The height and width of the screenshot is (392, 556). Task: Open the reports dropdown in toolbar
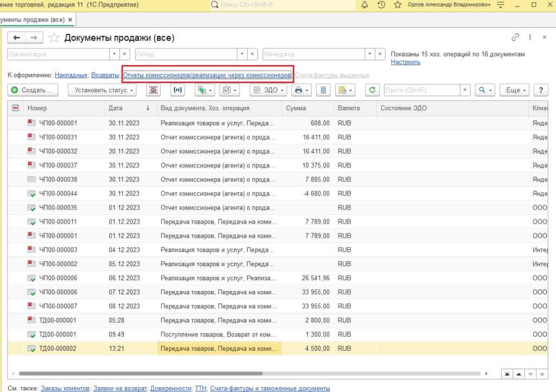pyautogui.click(x=230, y=90)
